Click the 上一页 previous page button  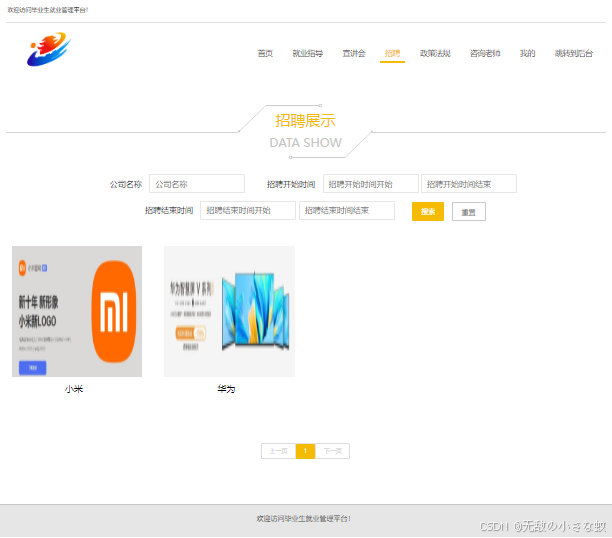coord(278,451)
